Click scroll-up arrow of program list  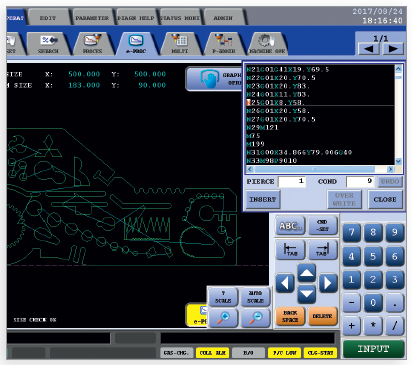pos(398,69)
